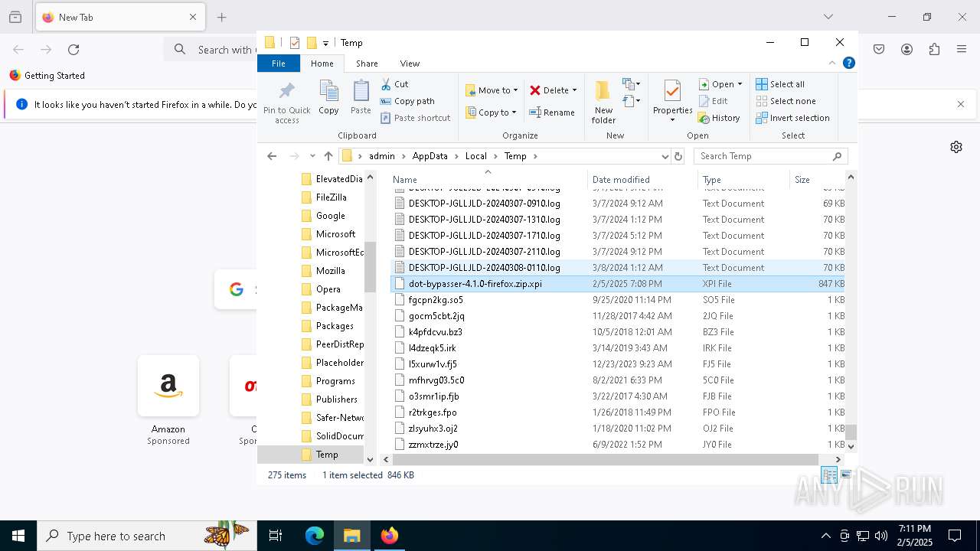Expand the Open dropdown arrow
Viewport: 980px width, 551px height.
click(740, 84)
